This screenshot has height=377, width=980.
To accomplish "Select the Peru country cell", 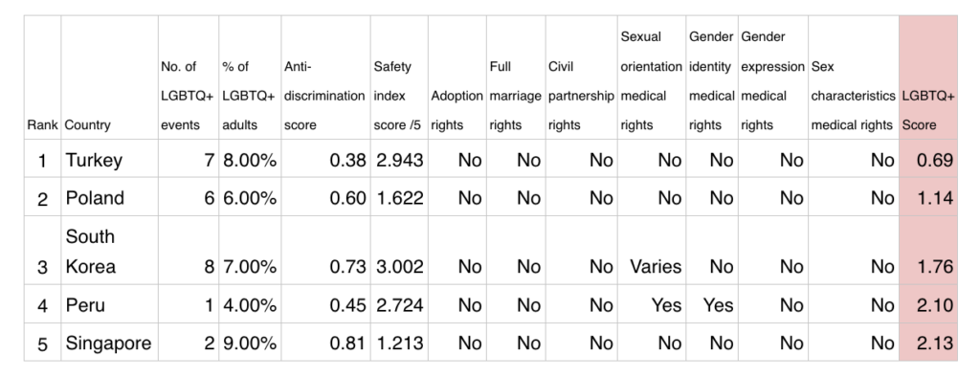I will coord(109,304).
